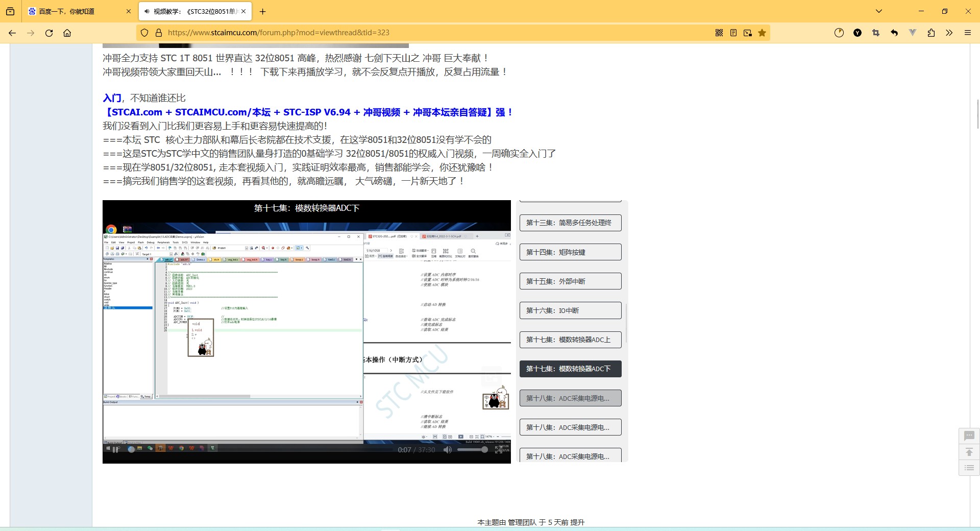
Task: Click the video title 第十七集: 模数转换器ADC下
Action: click(307, 208)
